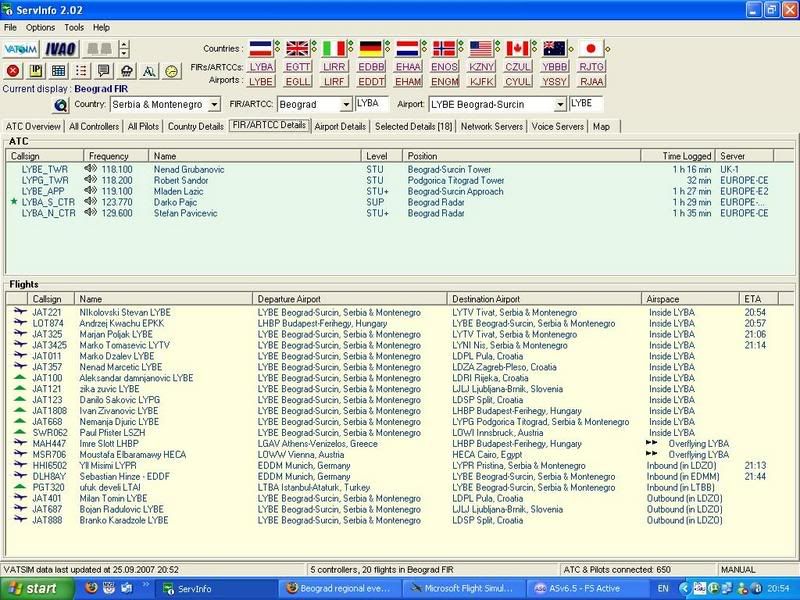
Task: Open the Country dropdown list
Action: pos(215,105)
